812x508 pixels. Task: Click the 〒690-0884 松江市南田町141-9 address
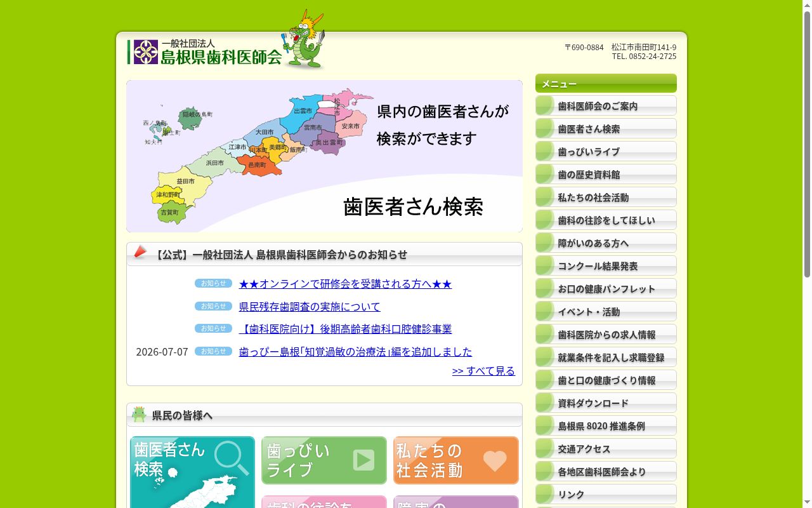pos(620,48)
